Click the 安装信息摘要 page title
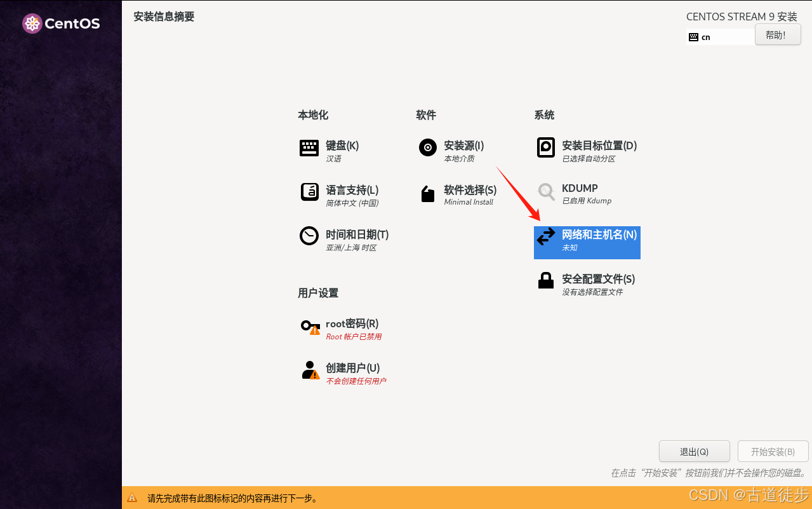 (x=164, y=17)
